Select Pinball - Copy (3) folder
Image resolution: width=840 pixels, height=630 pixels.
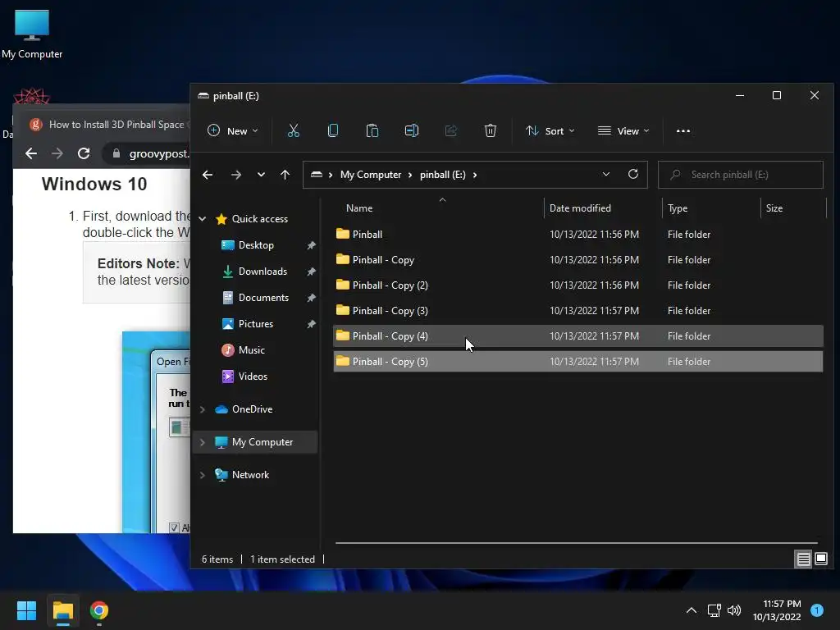click(x=578, y=311)
